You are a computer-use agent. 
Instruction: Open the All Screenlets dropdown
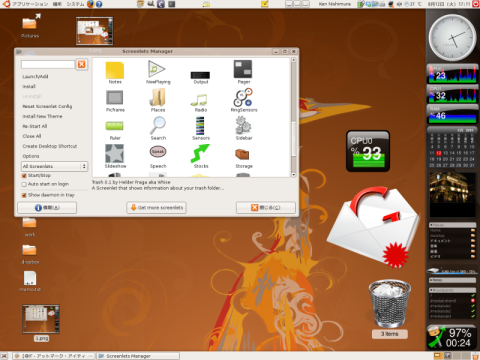click(54, 166)
